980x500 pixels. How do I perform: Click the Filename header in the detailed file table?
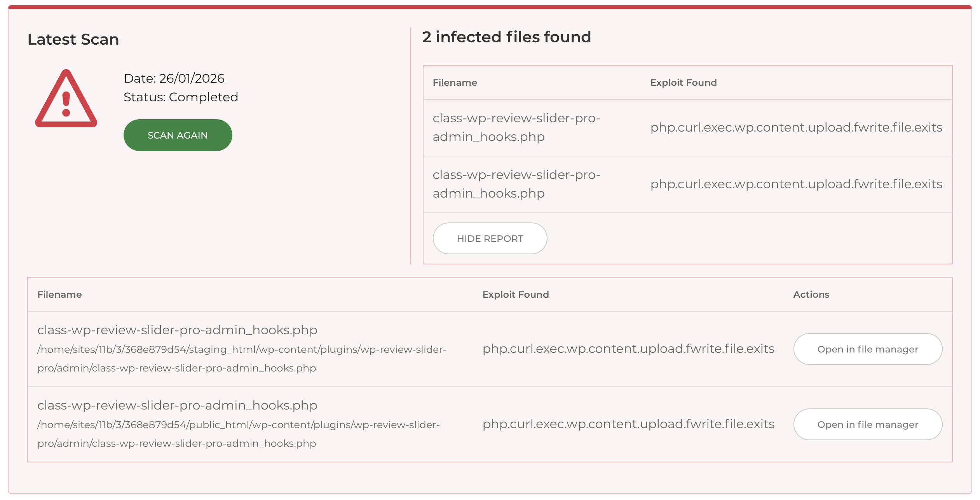[x=59, y=295]
